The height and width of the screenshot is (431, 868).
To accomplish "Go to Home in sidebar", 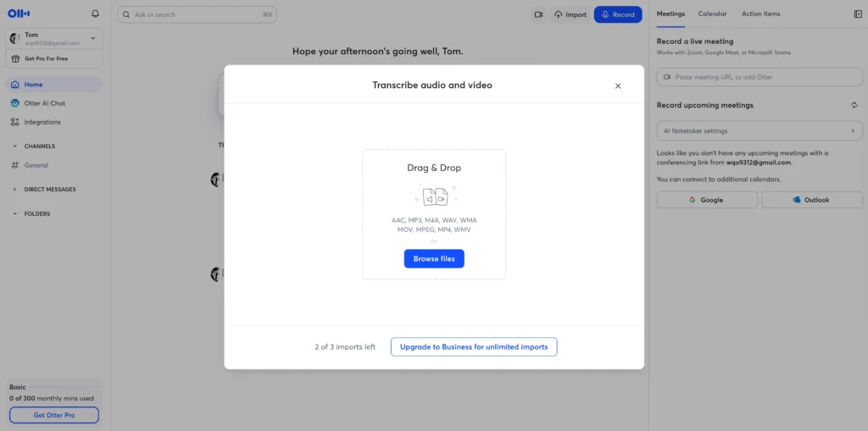I will coord(53,85).
